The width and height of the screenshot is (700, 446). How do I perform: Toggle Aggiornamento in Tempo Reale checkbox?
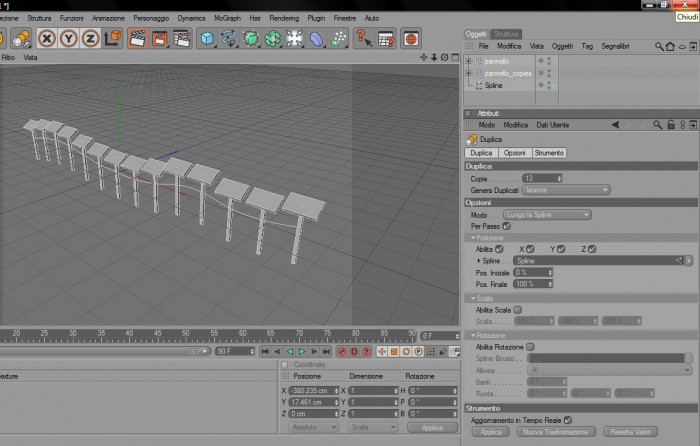point(568,420)
